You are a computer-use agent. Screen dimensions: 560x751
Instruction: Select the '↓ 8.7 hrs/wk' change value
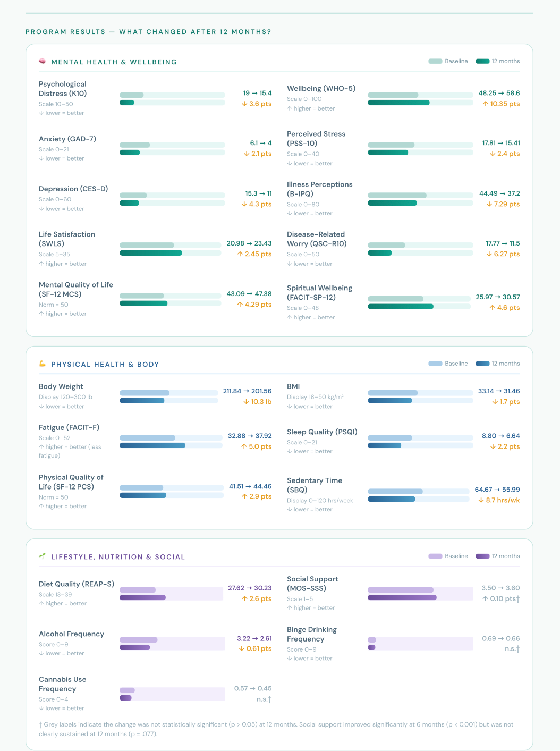tap(499, 500)
